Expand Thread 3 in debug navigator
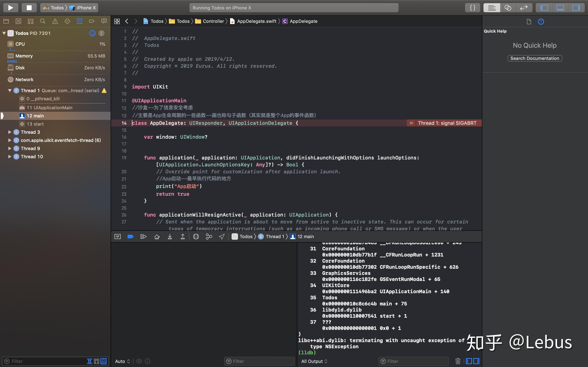The height and width of the screenshot is (367, 588). (x=10, y=132)
